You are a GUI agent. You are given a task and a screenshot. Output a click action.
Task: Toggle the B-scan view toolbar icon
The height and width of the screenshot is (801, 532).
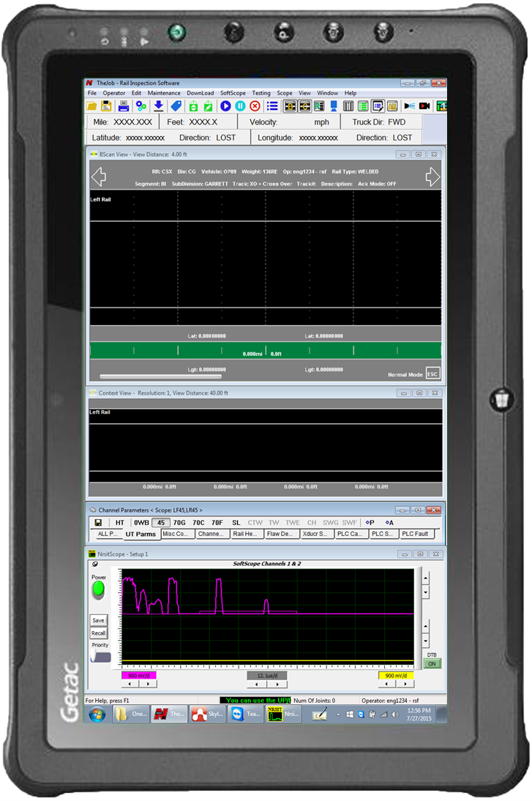(x=290, y=106)
